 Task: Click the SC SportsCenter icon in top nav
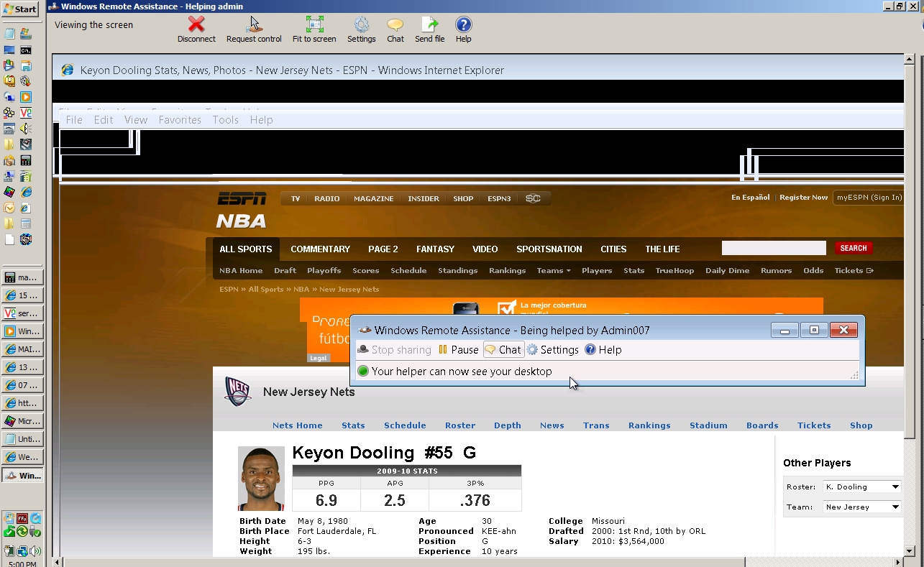[x=533, y=198]
